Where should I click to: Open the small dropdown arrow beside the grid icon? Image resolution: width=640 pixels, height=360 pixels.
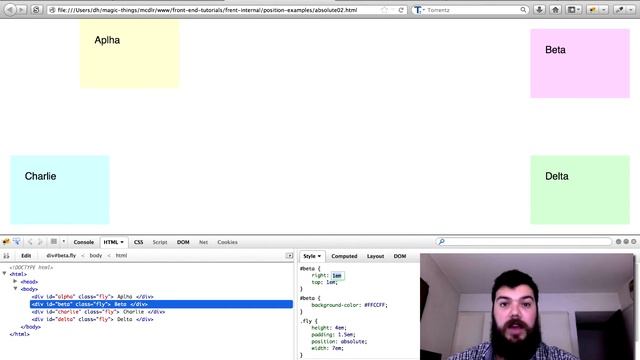[x=63, y=242]
